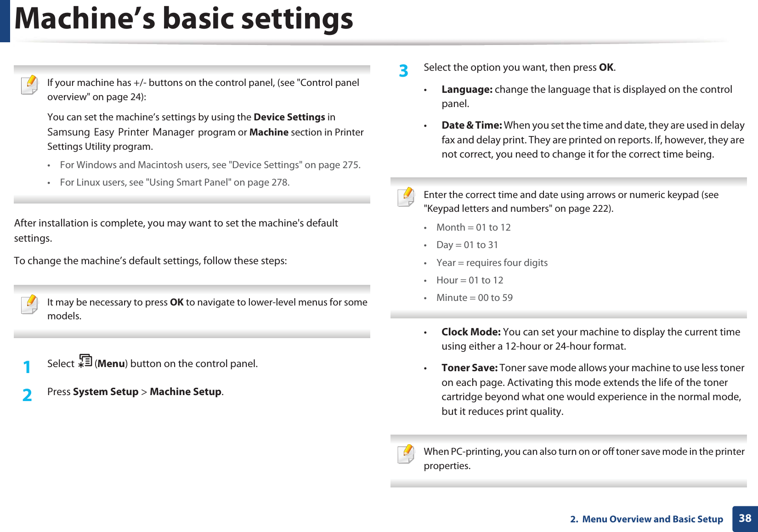Open 'Keypad letters and numbers' page 222 link
This screenshot has width=758, height=532.
(x=518, y=209)
